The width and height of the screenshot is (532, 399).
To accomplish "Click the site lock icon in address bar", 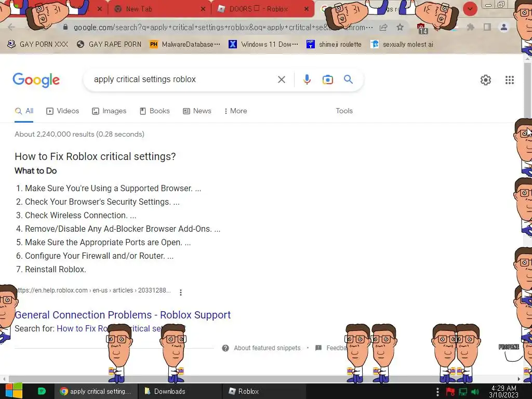I will (x=65, y=27).
